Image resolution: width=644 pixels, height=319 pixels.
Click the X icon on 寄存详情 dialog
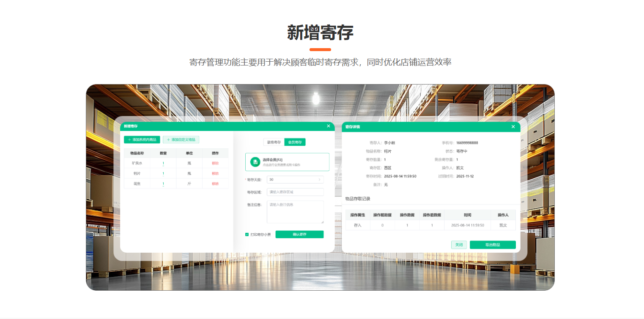pos(513,126)
